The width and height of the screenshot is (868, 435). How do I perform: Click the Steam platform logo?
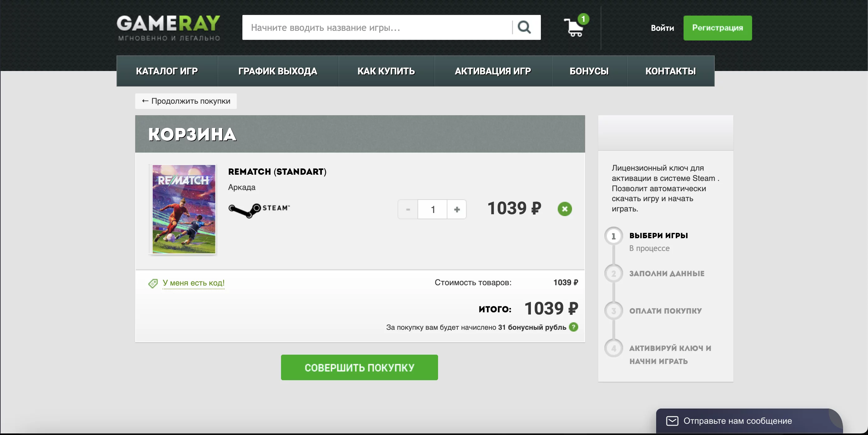(259, 210)
